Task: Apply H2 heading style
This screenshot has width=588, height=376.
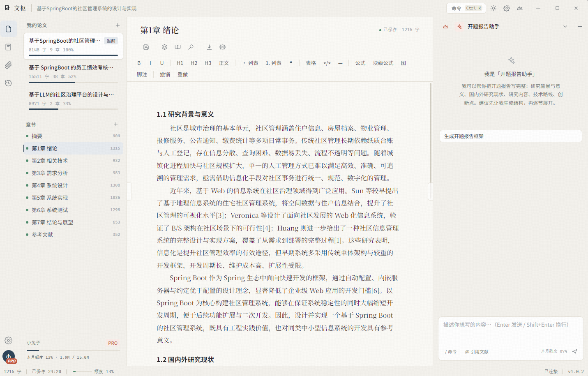Action: point(194,63)
